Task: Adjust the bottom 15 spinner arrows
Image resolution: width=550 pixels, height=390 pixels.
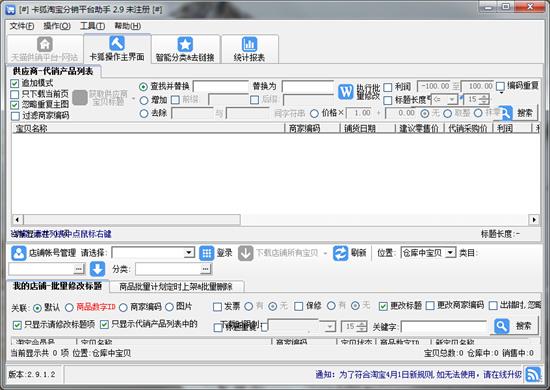Action: tap(362, 327)
